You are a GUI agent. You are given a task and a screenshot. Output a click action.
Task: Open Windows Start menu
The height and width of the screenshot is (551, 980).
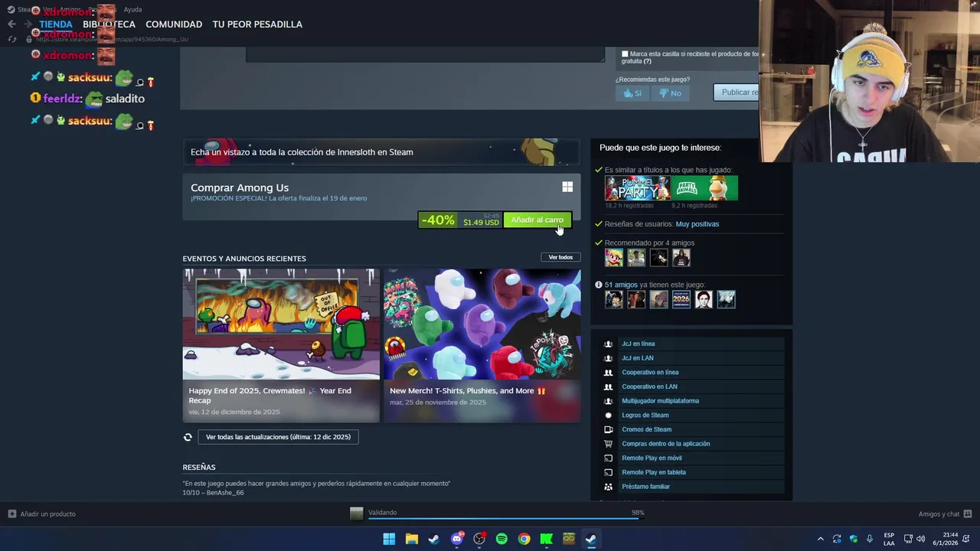(389, 539)
